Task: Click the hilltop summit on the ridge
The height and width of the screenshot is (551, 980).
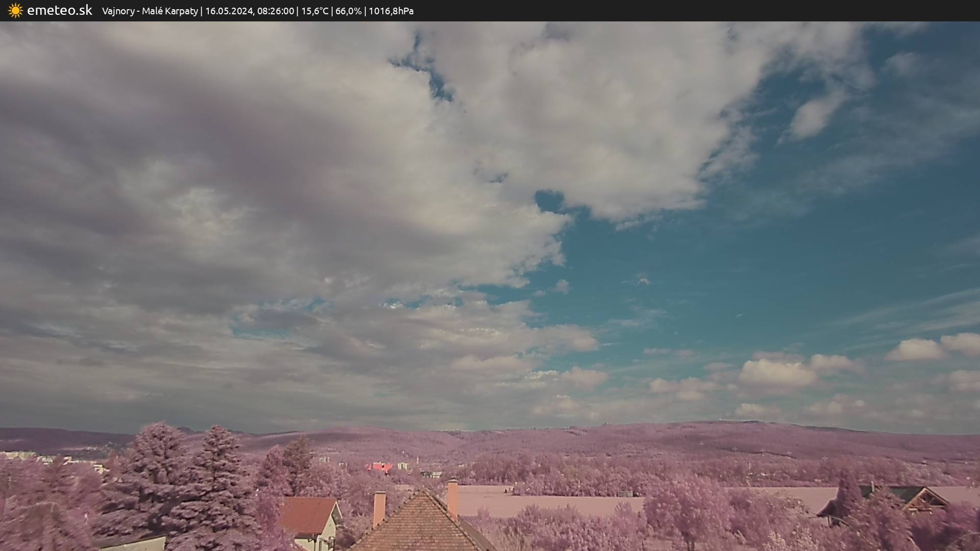Action: pos(735,423)
